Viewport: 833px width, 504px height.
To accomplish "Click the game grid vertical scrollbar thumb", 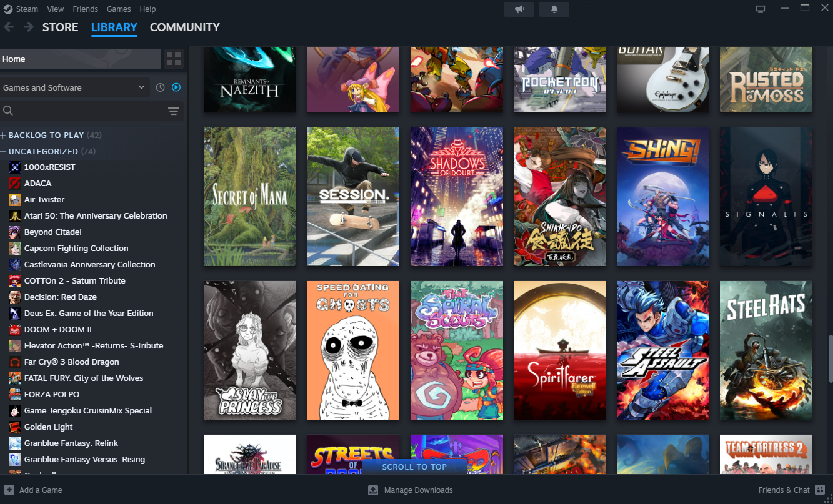I will click(831, 358).
